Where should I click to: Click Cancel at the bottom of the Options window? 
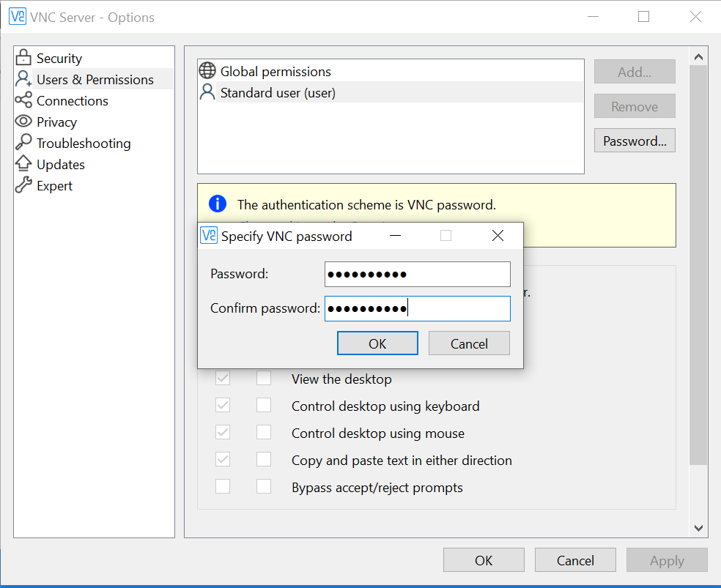coord(575,560)
